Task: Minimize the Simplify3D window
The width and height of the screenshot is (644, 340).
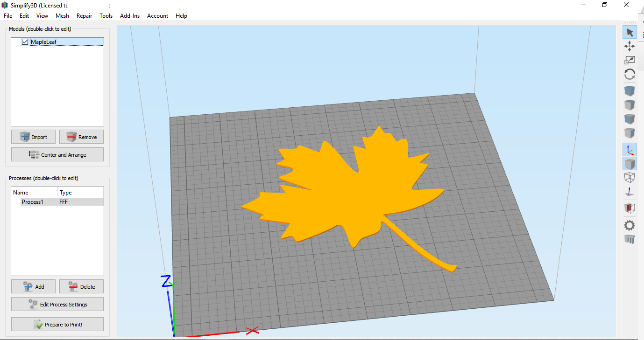Action: (584, 5)
